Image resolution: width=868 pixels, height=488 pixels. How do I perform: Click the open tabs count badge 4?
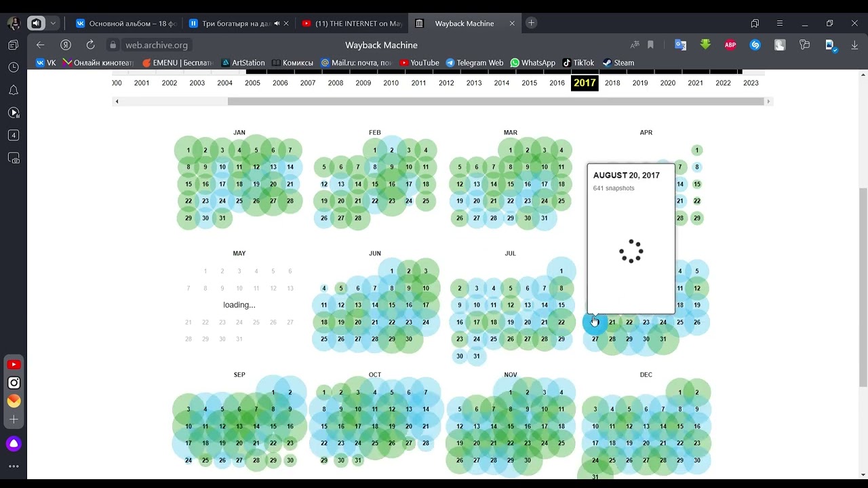pos(14,135)
